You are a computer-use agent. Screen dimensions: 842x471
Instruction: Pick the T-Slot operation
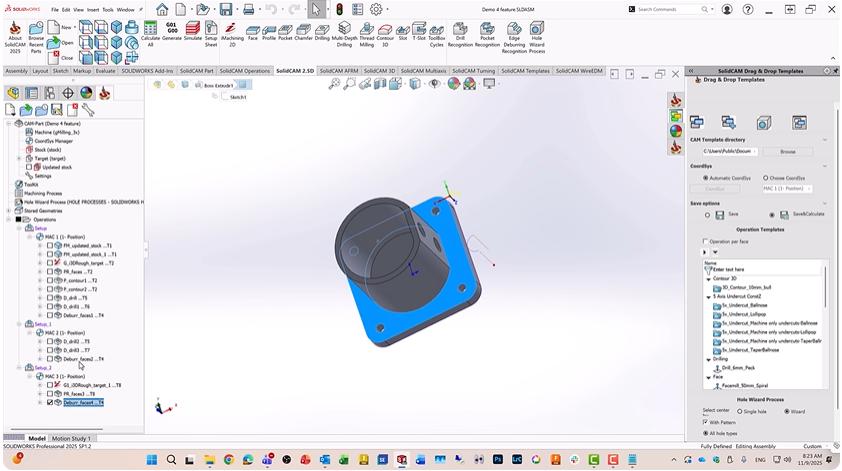click(x=419, y=34)
